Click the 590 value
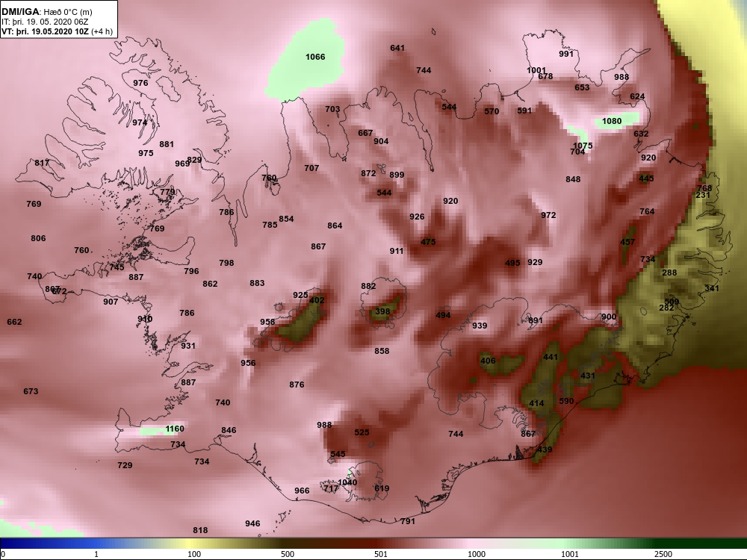The image size is (747, 560). point(566,401)
